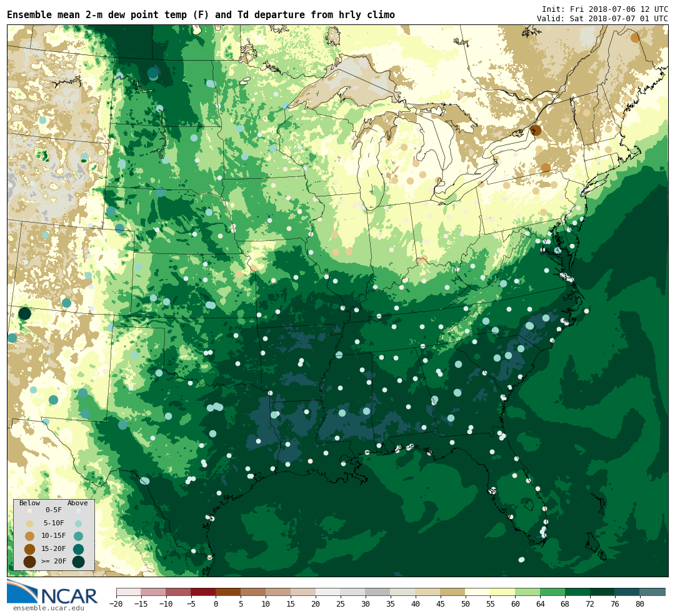Click the Above 5-10F legend dot
Image resolution: width=675 pixels, height=616 pixels.
(x=78, y=523)
